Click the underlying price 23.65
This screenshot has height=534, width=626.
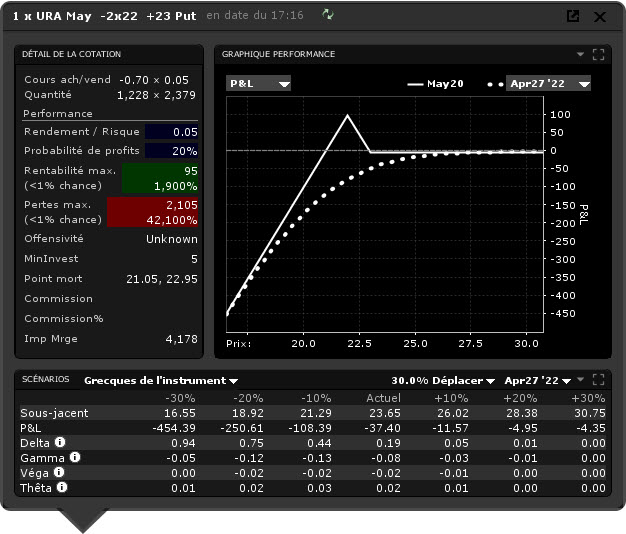[385, 413]
